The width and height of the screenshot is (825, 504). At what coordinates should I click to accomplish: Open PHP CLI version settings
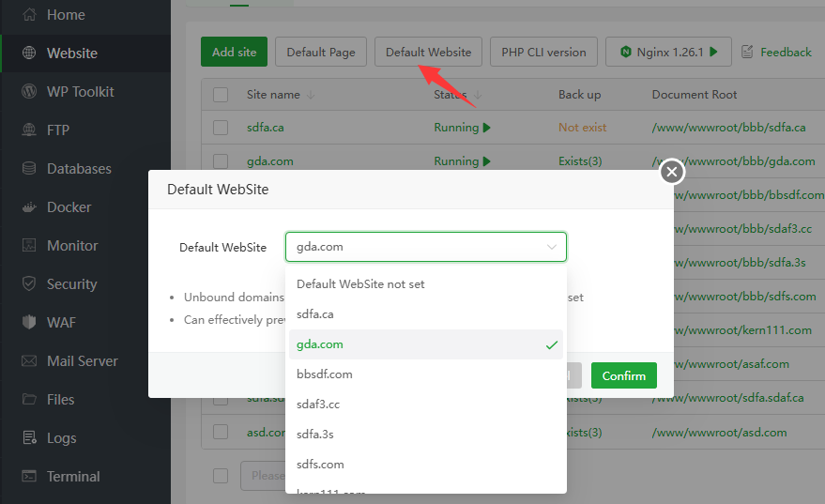coord(543,52)
